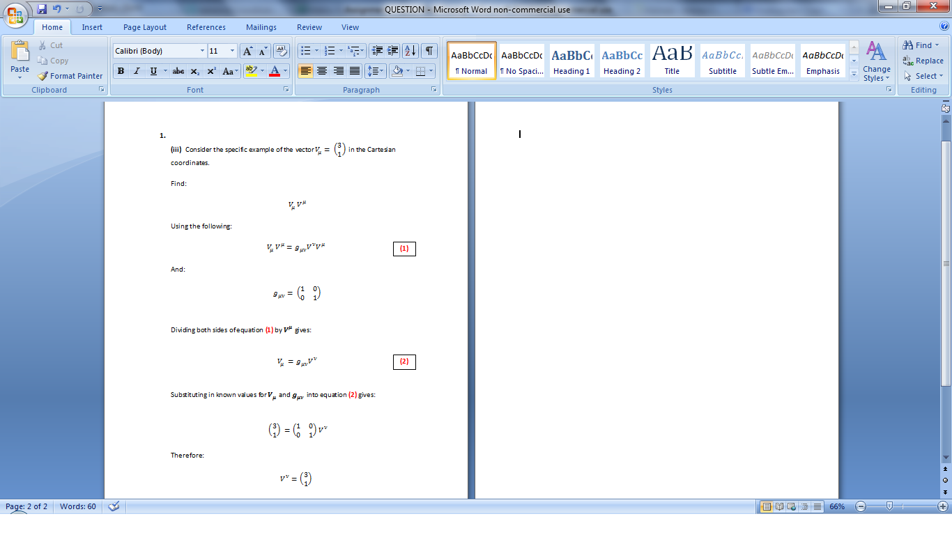Screen dimensions: 952x560
Task: Click the Sort icon in Paragraph group
Action: [x=410, y=51]
